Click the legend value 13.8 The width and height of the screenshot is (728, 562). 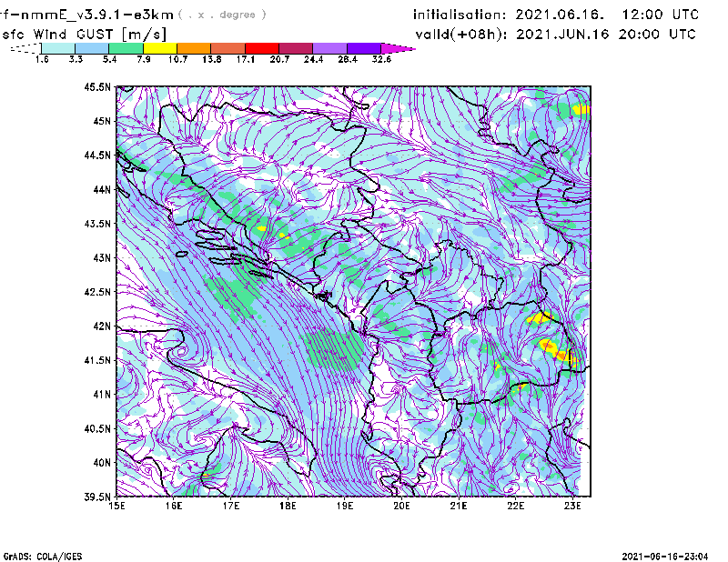point(212,59)
